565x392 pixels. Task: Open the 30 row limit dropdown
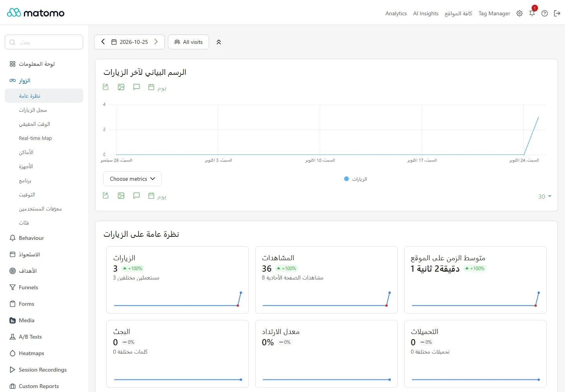545,196
